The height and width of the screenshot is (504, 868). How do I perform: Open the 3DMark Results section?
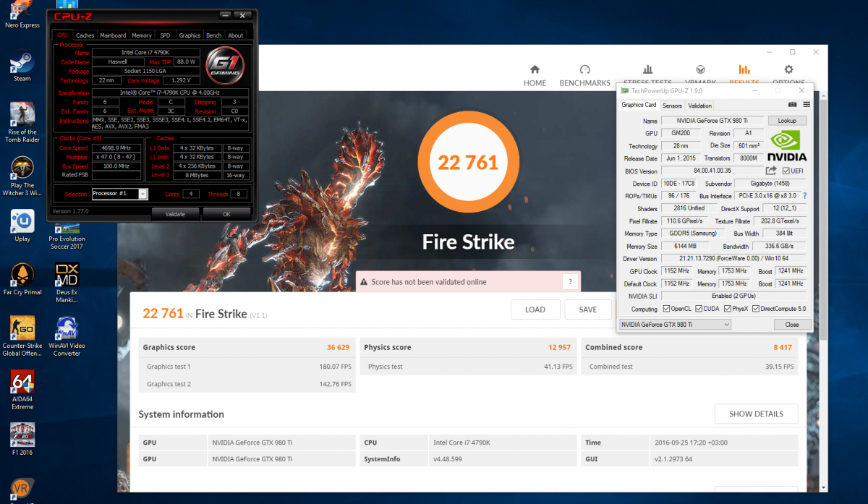tap(744, 75)
